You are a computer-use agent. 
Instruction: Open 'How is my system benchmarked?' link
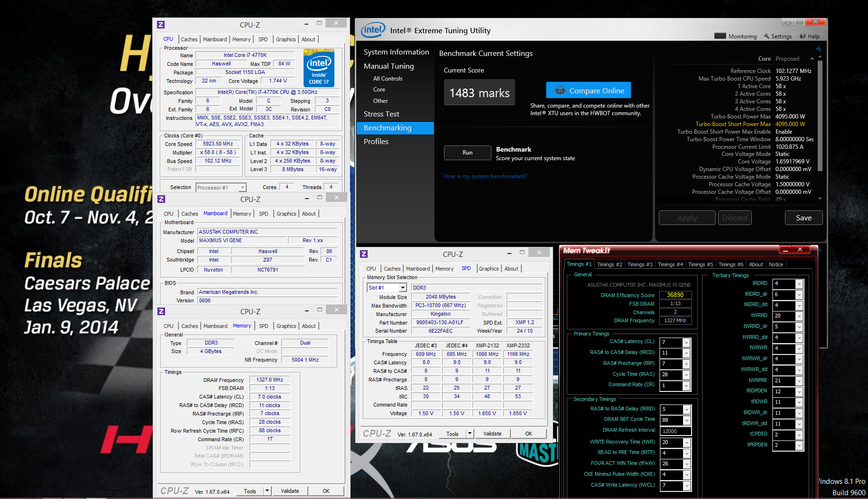(x=485, y=176)
